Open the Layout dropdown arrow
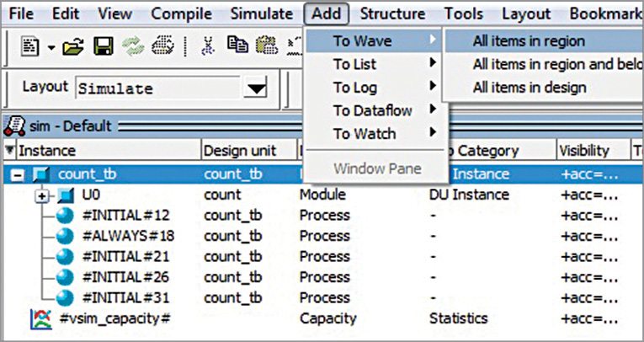Screen dimensions: 644x342 click(256, 88)
